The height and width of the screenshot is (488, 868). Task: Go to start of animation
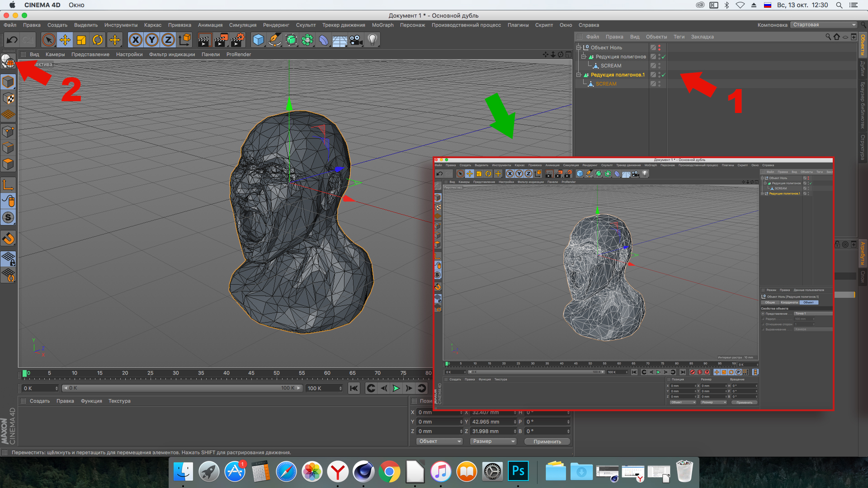(x=354, y=388)
